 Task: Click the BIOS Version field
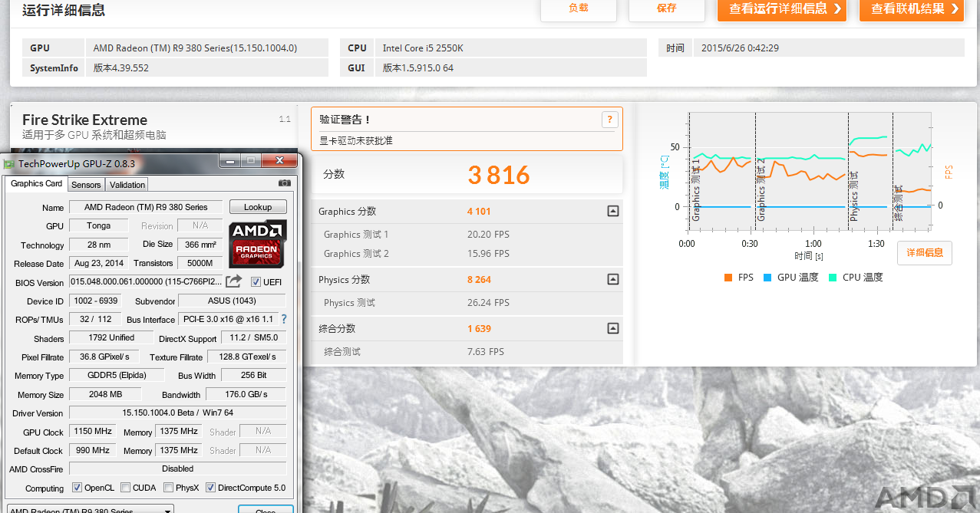tap(146, 282)
